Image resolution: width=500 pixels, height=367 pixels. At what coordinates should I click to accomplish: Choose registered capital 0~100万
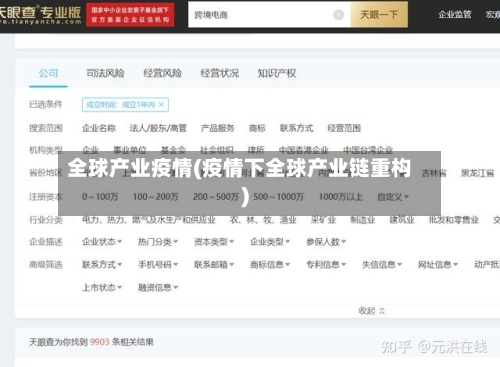(100, 197)
